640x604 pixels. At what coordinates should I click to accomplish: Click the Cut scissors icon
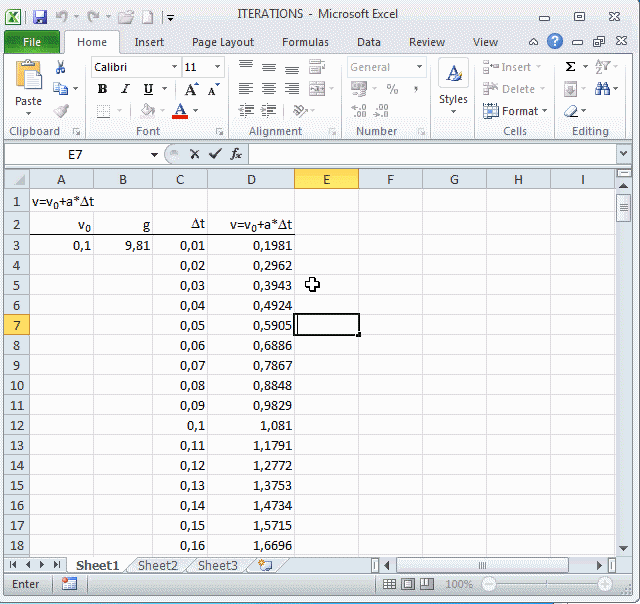point(60,67)
